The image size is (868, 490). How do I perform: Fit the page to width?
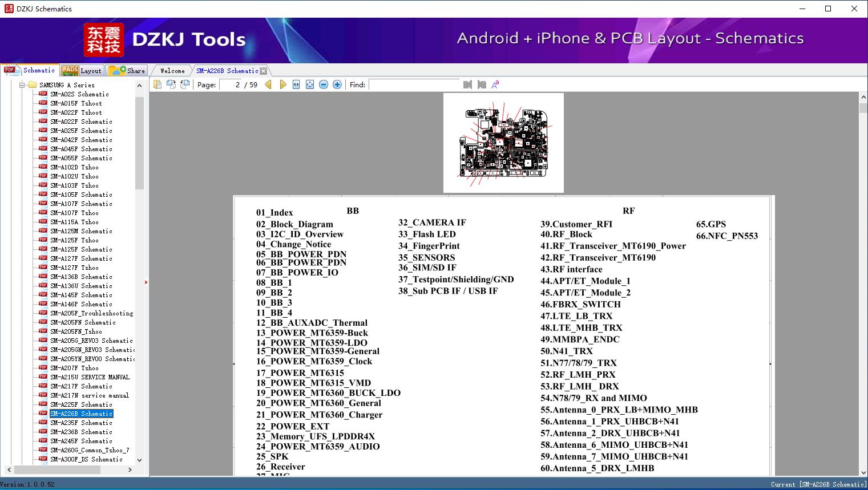click(x=296, y=84)
